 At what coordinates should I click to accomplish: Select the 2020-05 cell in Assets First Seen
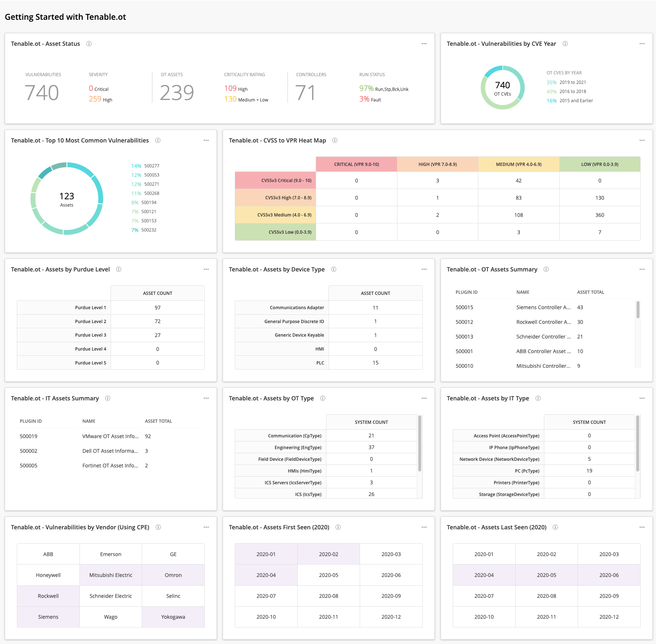click(328, 575)
